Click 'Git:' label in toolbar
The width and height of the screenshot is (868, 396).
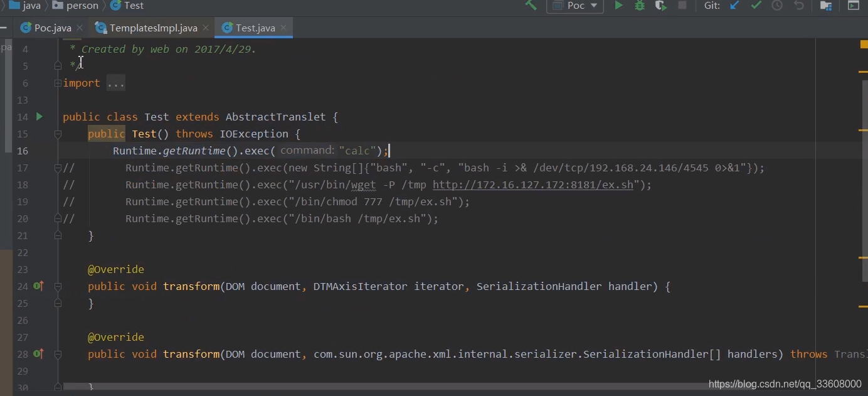pyautogui.click(x=712, y=6)
